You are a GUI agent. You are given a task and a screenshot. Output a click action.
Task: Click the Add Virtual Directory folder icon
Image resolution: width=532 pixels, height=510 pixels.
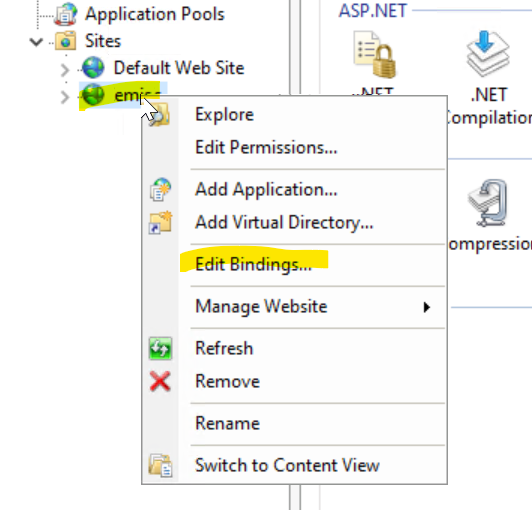[160, 223]
